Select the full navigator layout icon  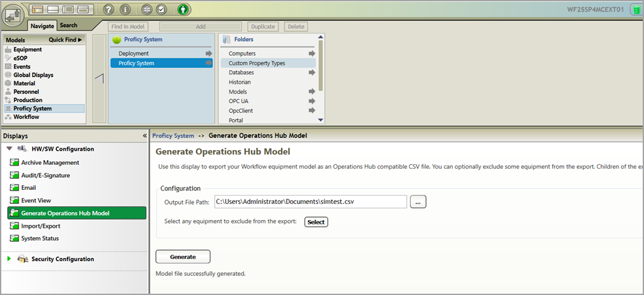(38, 9)
